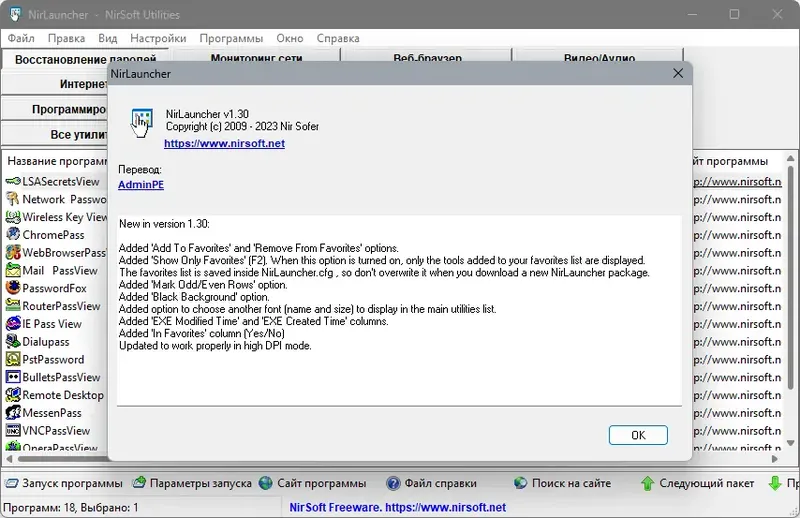Click the Network Password Recovery icon
The height and width of the screenshot is (518, 800).
tap(13, 200)
